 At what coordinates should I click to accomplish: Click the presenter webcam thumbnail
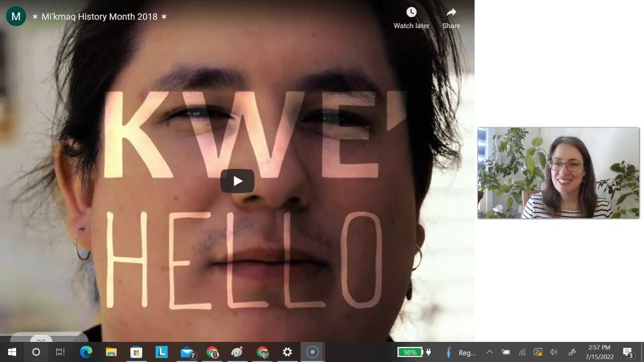558,173
